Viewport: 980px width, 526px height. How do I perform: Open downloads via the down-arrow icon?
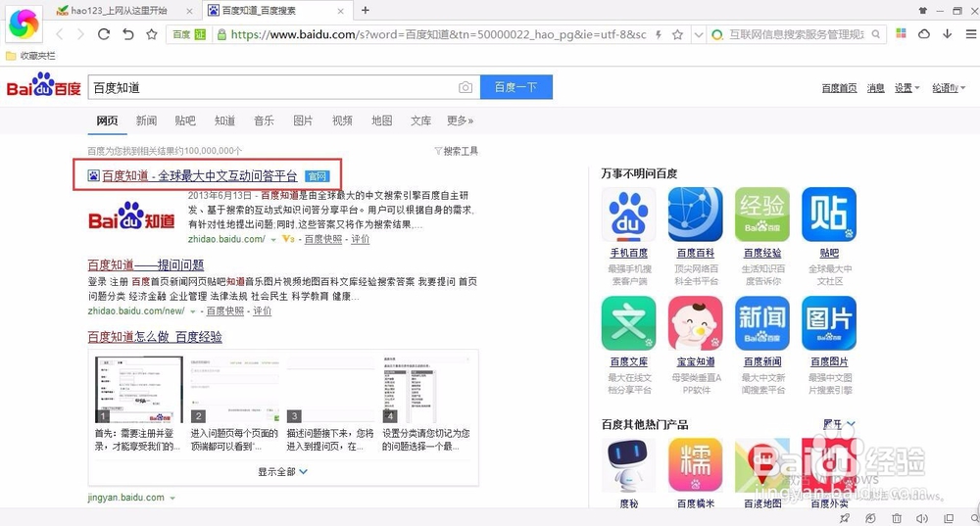(948, 33)
